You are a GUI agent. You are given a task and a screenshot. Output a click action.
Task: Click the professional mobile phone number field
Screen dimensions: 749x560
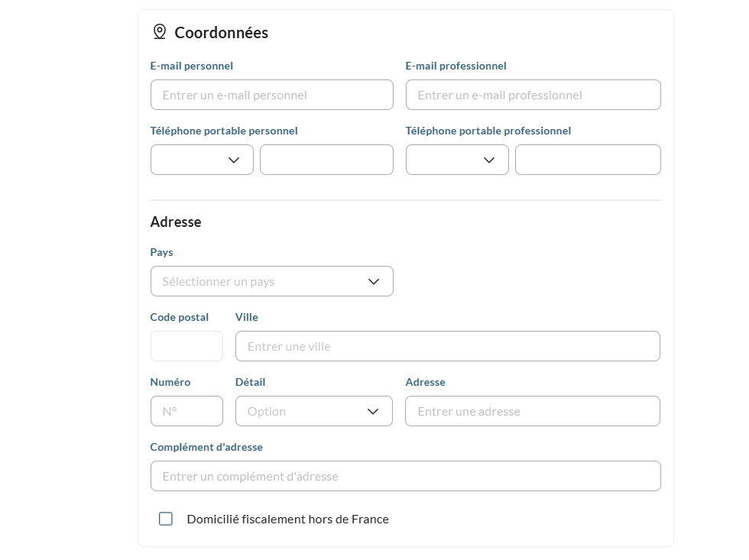click(588, 160)
